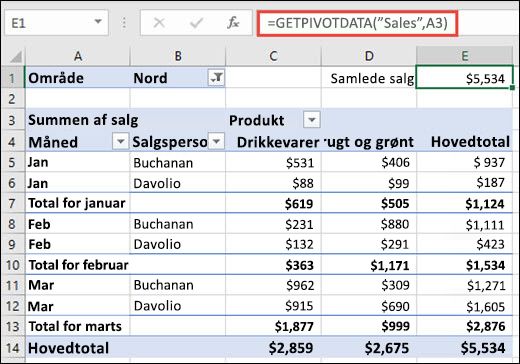Viewport: 520px width, 364px height.
Task: Select the $406 cell
Action: pyautogui.click(x=369, y=163)
